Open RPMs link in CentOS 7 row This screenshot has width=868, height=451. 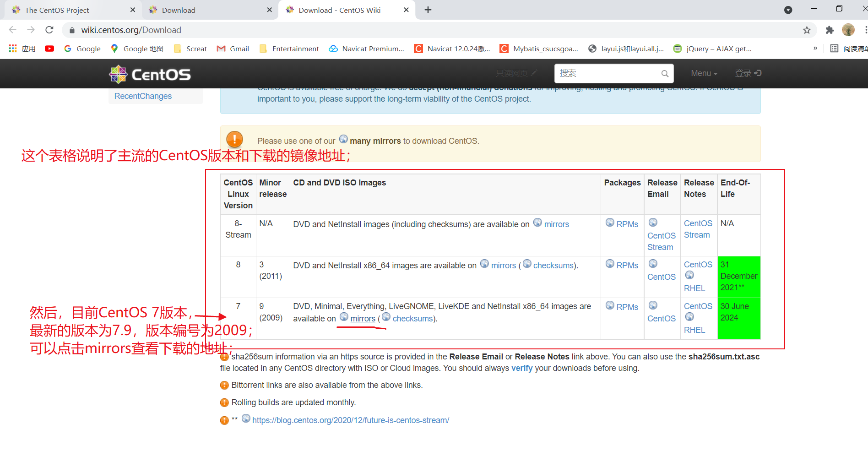pos(627,307)
